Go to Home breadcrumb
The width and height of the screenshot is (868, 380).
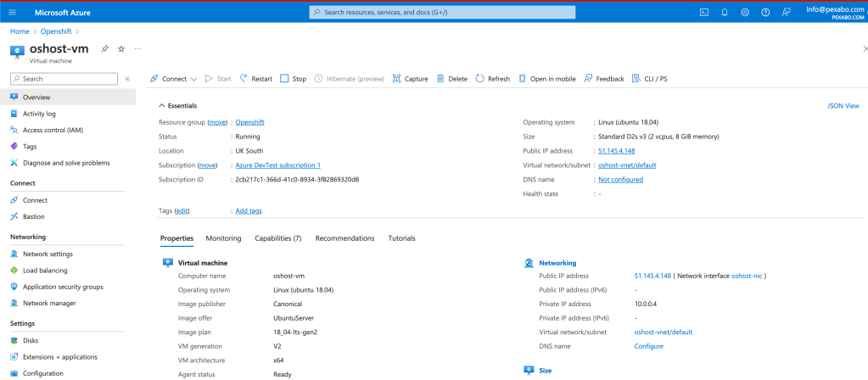coord(20,31)
